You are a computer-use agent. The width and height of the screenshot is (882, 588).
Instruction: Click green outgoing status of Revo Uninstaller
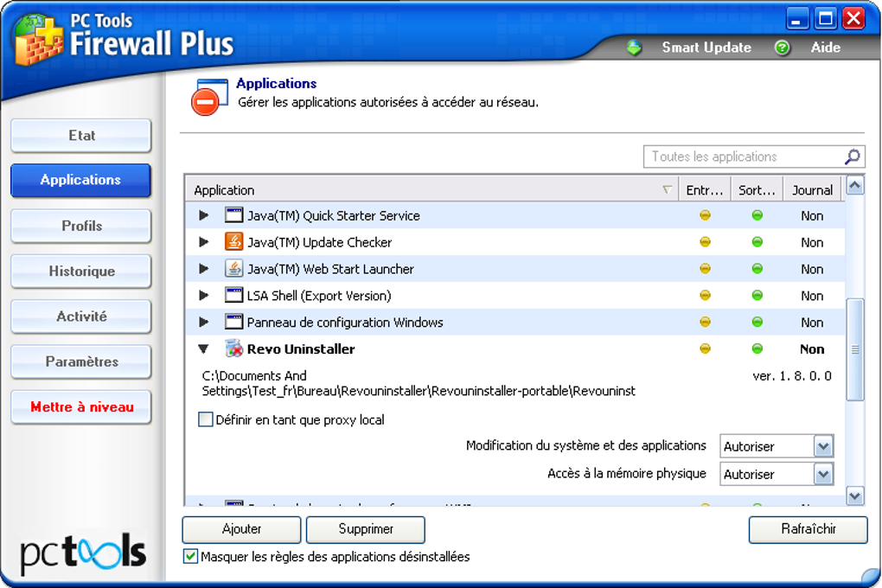(x=757, y=348)
